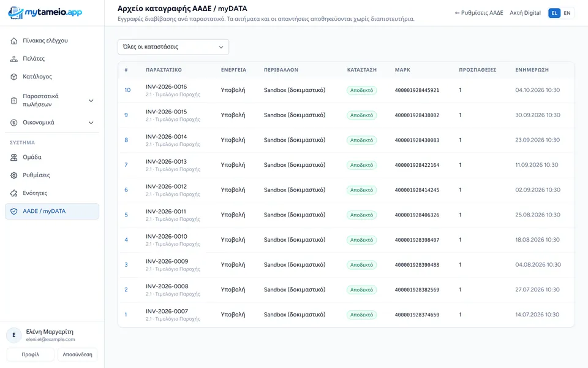This screenshot has width=588, height=368.
Task: Click the email eleni.el@example.com
Action: (x=51, y=339)
